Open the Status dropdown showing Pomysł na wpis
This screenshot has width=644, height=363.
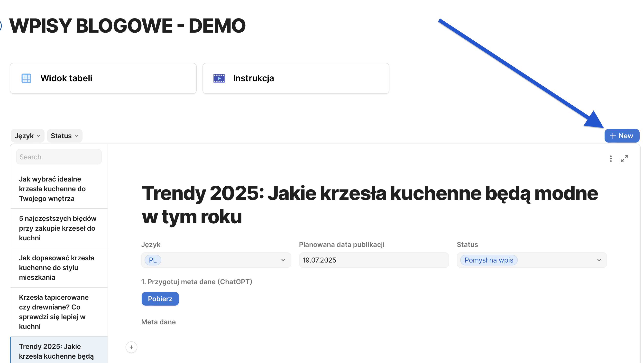point(599,260)
